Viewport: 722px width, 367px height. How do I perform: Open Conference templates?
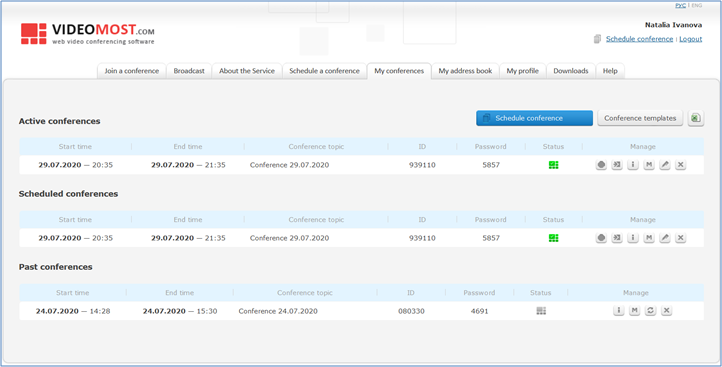tap(640, 118)
